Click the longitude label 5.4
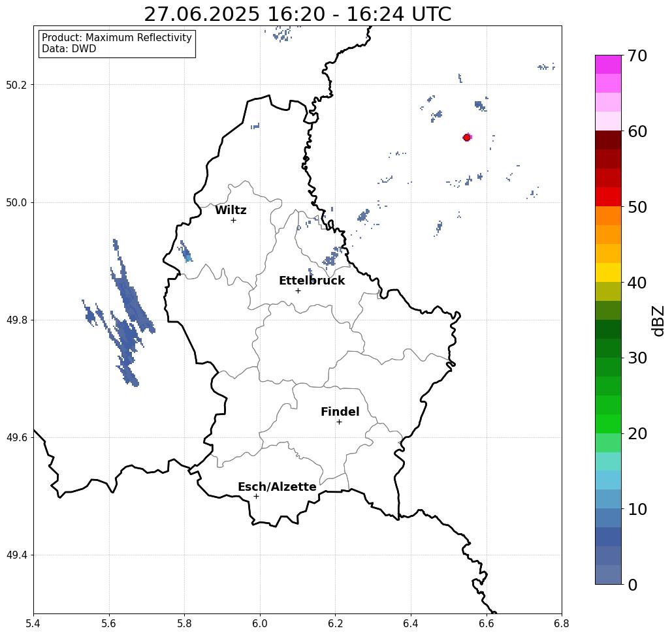This screenshot has height=635, width=672. coord(34,624)
